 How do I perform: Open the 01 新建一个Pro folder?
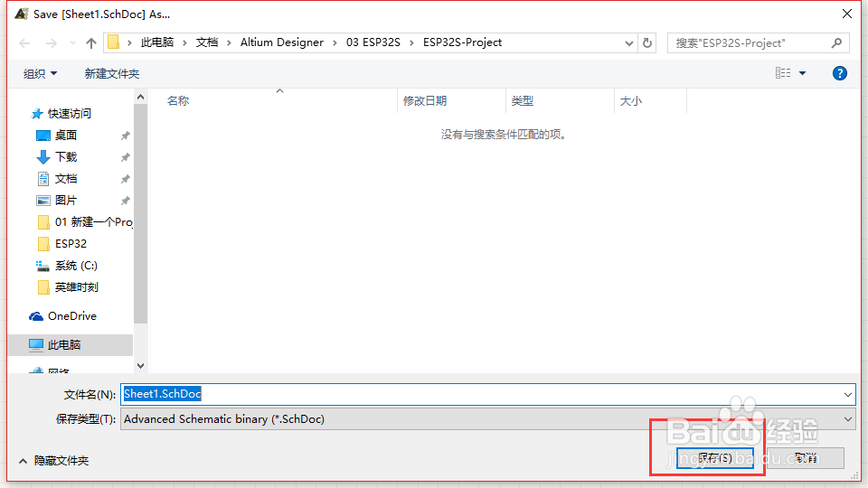click(x=93, y=222)
